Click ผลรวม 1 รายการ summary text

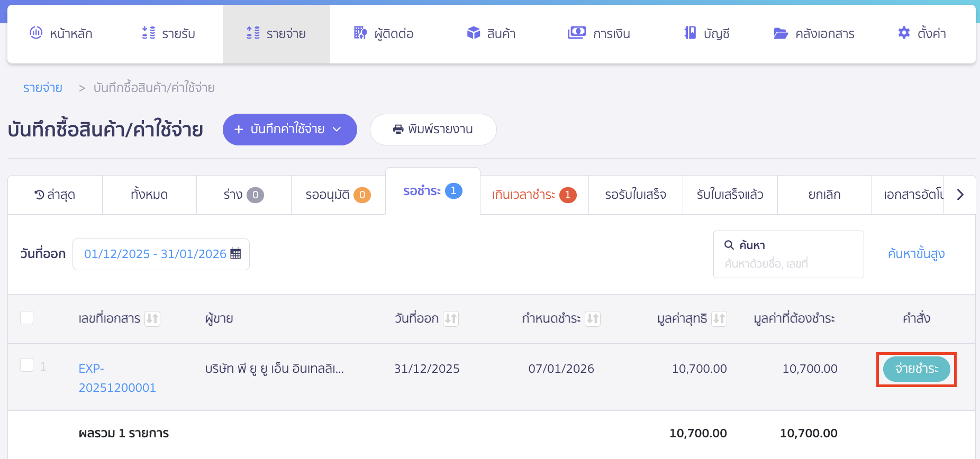coord(124,433)
